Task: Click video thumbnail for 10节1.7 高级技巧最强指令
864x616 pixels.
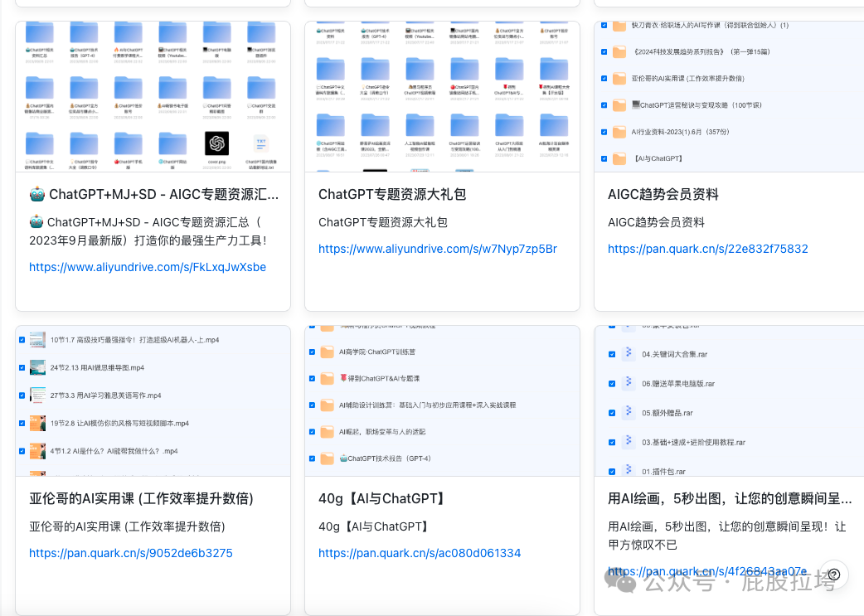Action: point(37,340)
